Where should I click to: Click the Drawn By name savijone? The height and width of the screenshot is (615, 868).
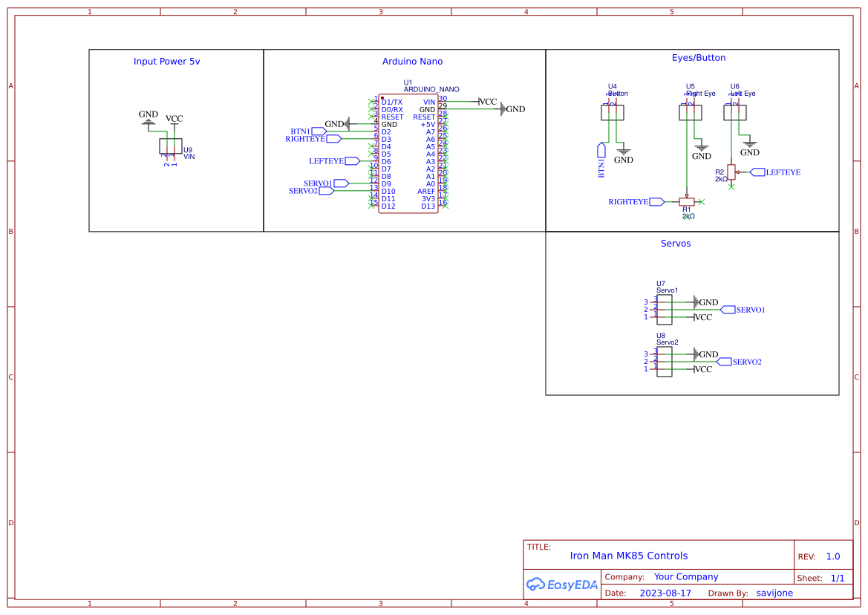(x=774, y=593)
